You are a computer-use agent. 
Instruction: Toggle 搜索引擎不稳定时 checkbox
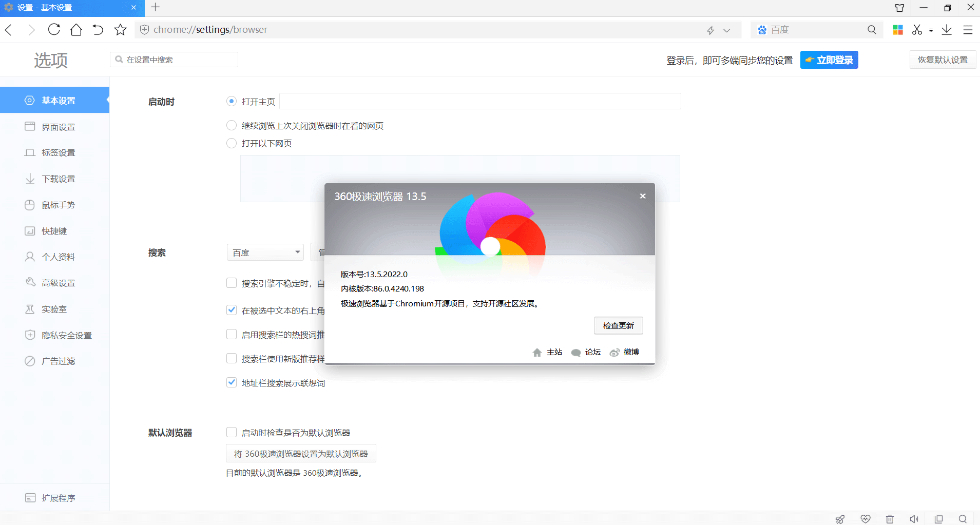tap(232, 283)
